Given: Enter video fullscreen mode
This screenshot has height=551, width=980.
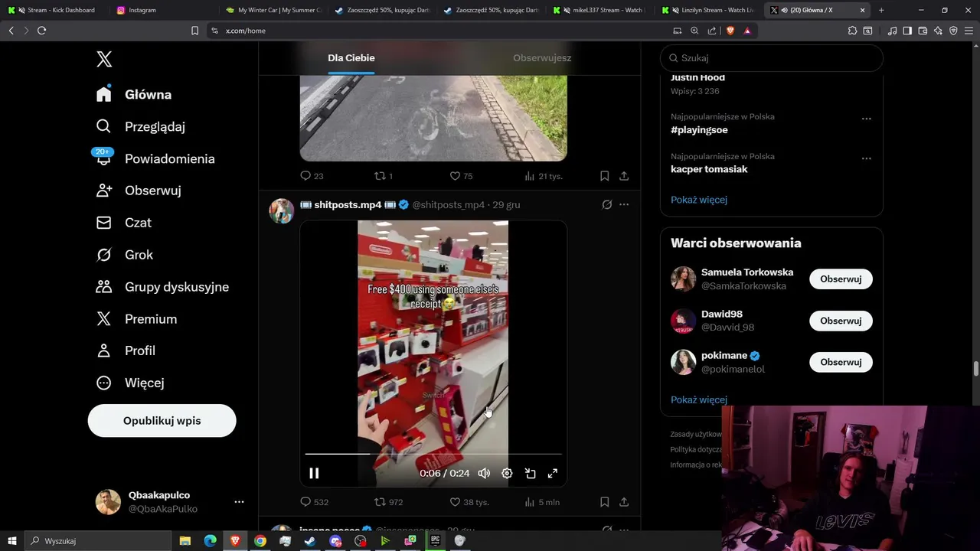Looking at the screenshot, I should (553, 473).
